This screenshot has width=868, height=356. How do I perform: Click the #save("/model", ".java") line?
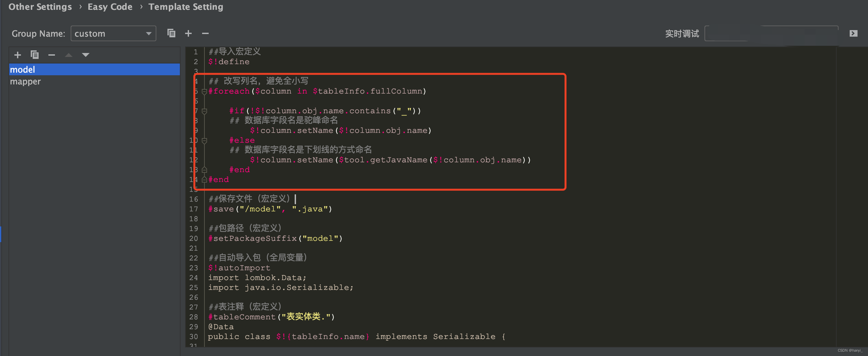click(270, 209)
